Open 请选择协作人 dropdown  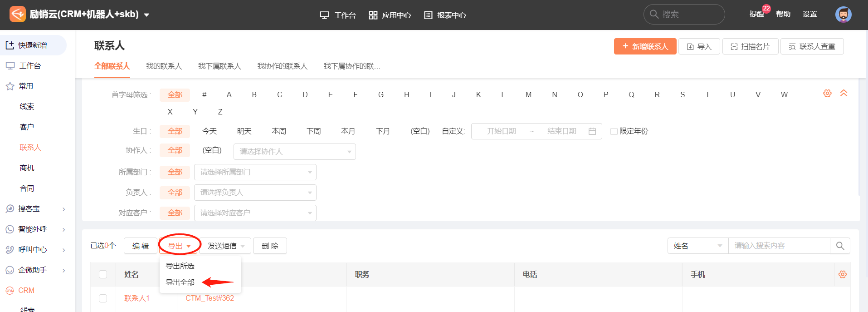(295, 152)
